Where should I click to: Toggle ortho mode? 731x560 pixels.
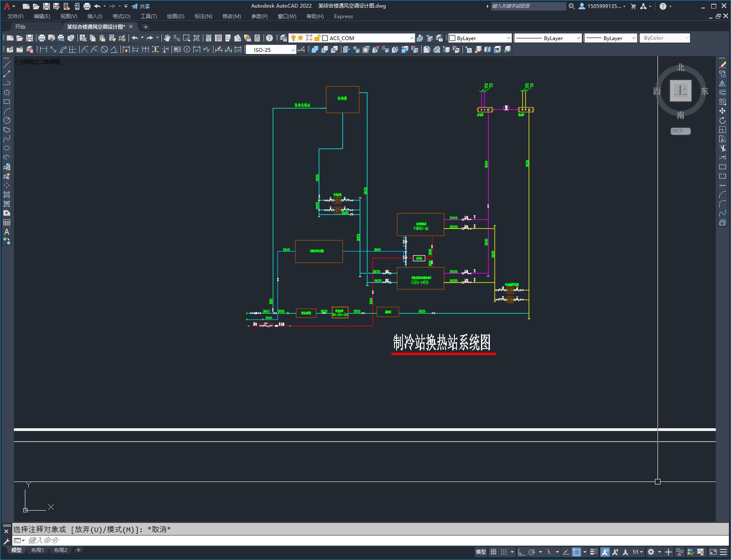coord(522,552)
